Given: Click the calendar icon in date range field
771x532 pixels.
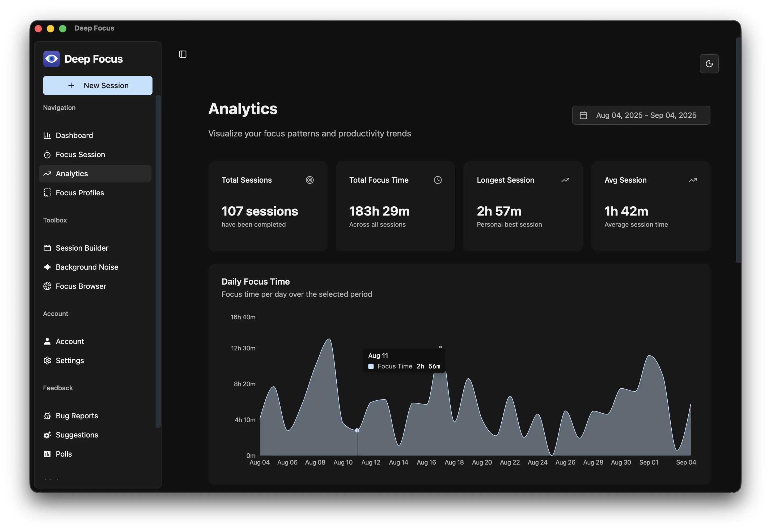Looking at the screenshot, I should point(583,115).
